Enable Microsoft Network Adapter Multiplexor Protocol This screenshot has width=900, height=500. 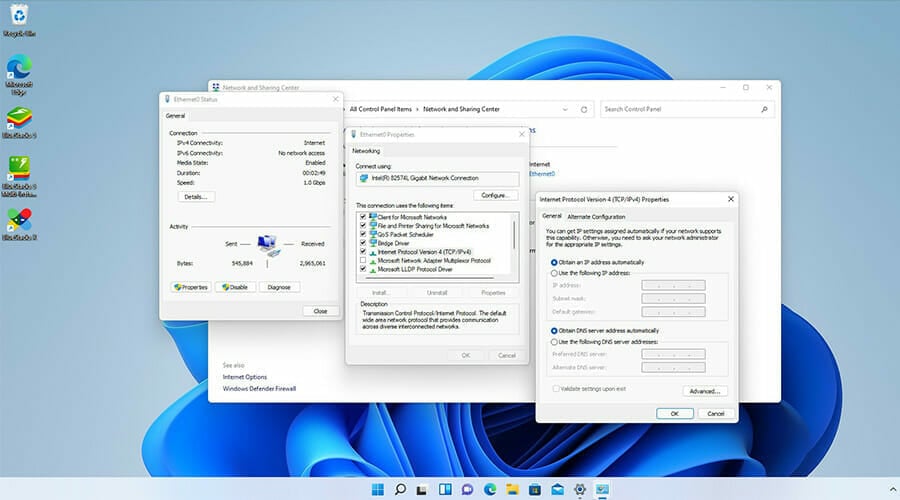363,260
